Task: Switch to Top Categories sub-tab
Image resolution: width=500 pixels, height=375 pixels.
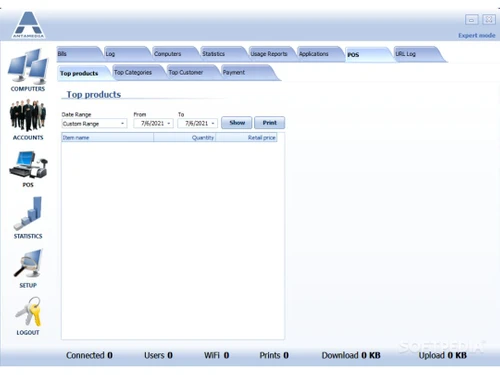Action: pos(137,72)
